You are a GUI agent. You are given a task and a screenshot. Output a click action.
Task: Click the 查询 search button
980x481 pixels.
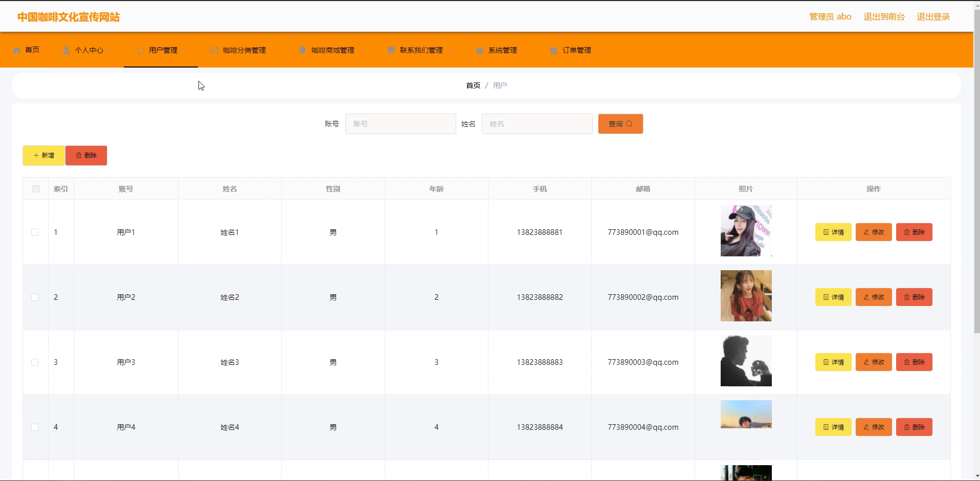tap(620, 124)
